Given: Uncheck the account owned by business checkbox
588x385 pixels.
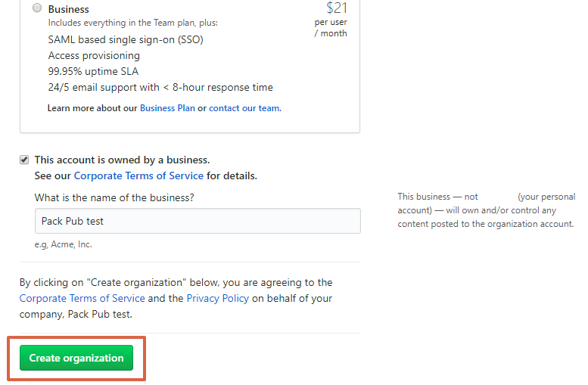Looking at the screenshot, I should 24,160.
